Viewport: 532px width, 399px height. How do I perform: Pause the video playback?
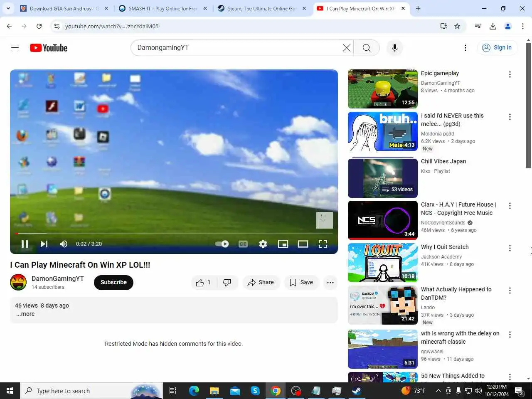pyautogui.click(x=25, y=244)
